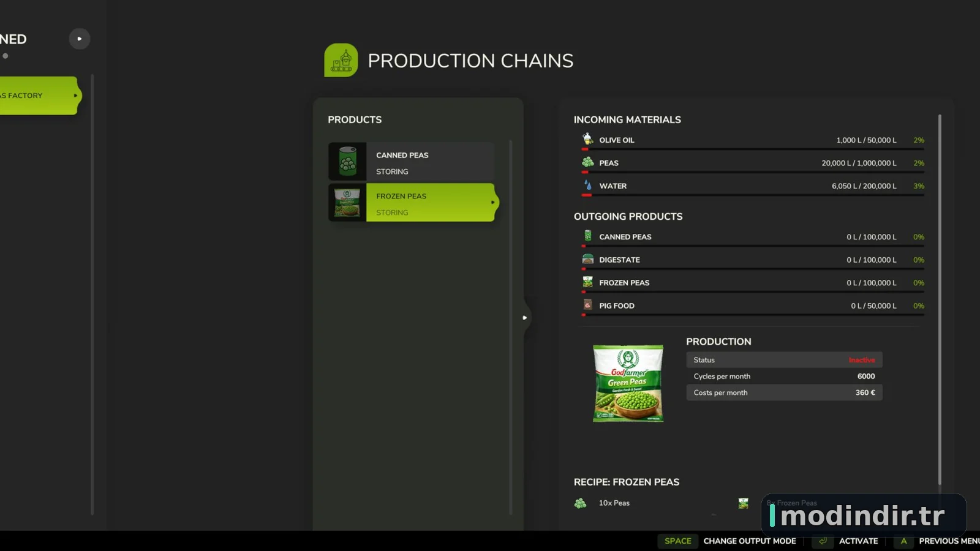Go to the next page with the round arrow button
980x551 pixels.
pyautogui.click(x=80, y=39)
